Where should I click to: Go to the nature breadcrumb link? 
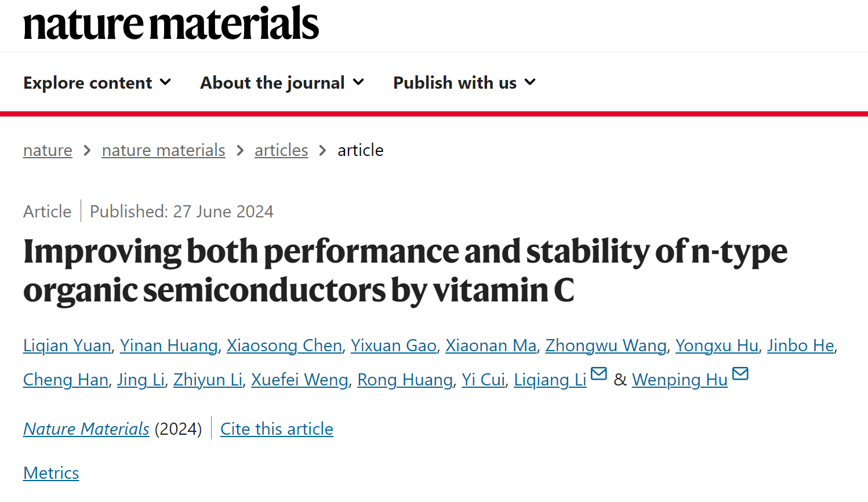pos(48,150)
